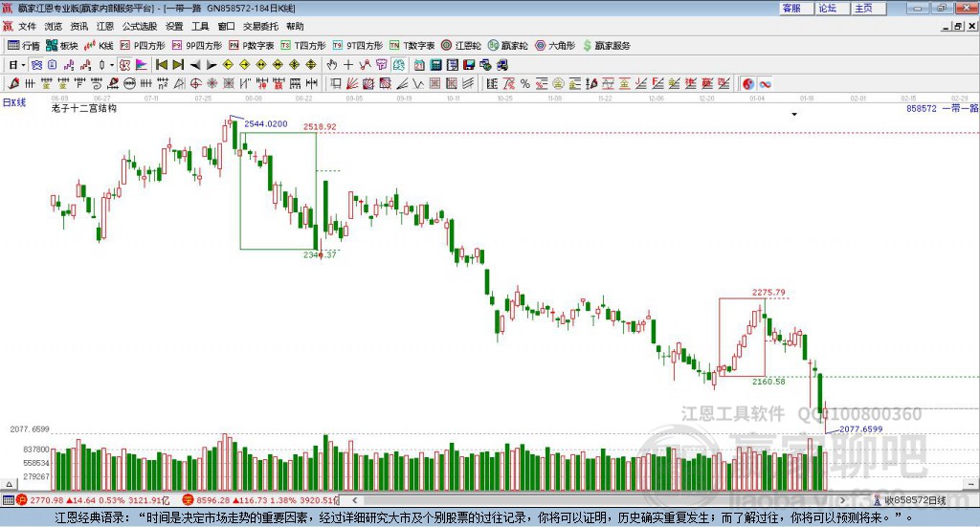Click the save floppy disk icon
The image size is (980, 527).
[469, 65]
